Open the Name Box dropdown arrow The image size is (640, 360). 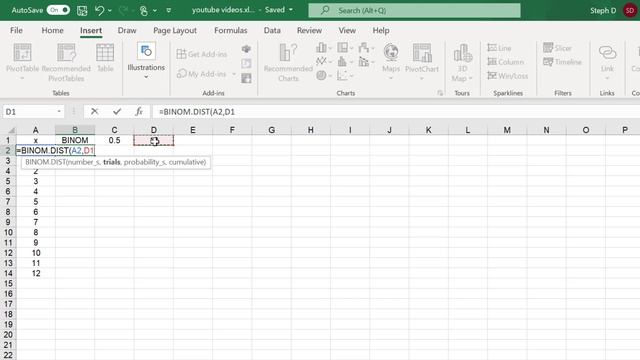point(59,112)
